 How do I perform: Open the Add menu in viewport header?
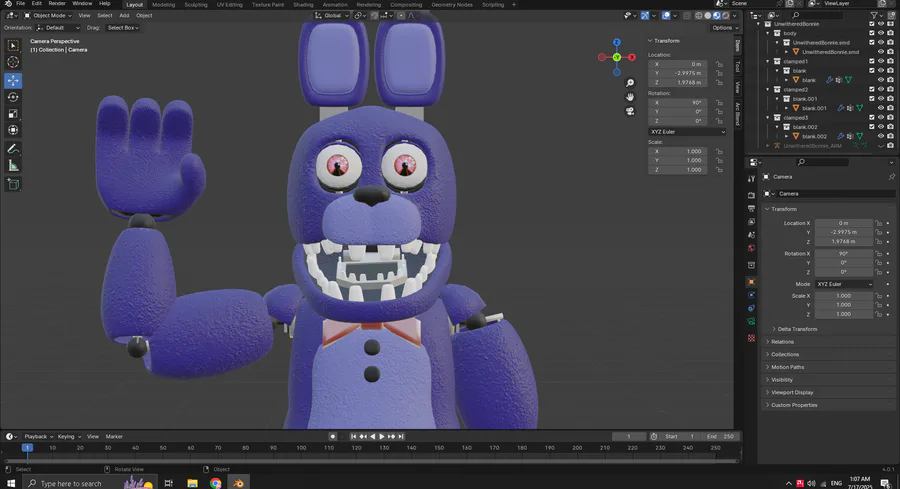coord(124,15)
